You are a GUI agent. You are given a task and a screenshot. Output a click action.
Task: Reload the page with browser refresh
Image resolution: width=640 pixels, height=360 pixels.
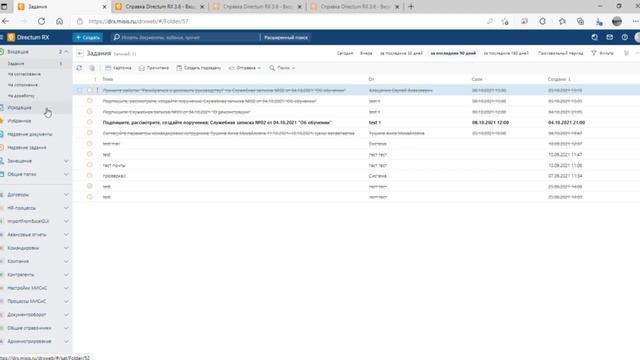point(41,21)
